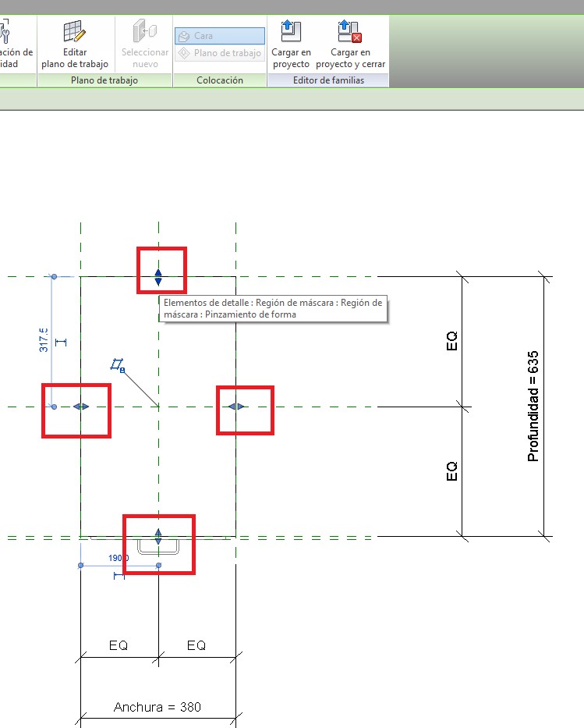This screenshot has width=584, height=728.
Task: Click the Cargar en proyecto icon
Action: (291, 32)
